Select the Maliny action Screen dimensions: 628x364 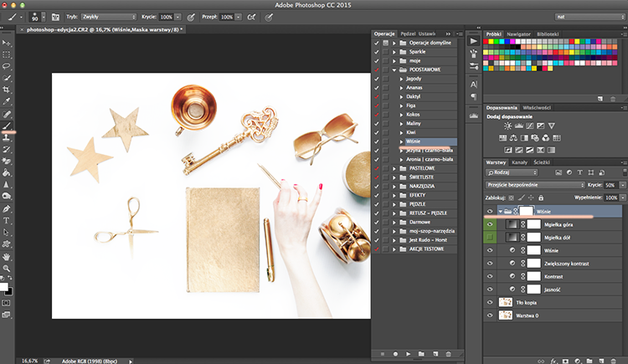[x=414, y=123]
